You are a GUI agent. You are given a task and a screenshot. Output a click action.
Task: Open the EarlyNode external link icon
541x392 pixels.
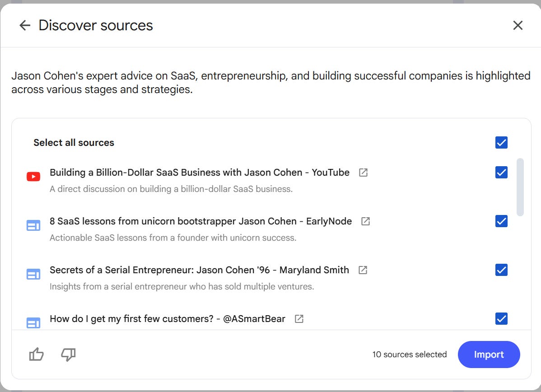pos(365,221)
